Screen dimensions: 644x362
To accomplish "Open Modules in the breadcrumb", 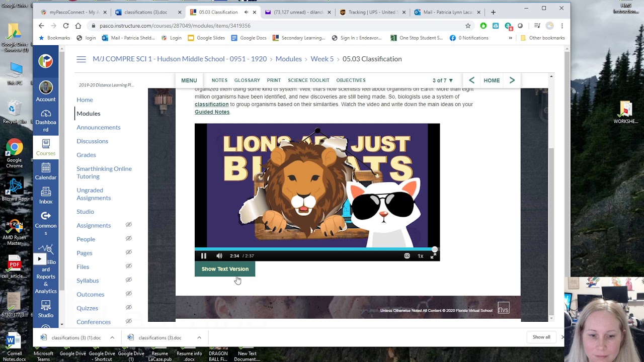I will point(288,59).
